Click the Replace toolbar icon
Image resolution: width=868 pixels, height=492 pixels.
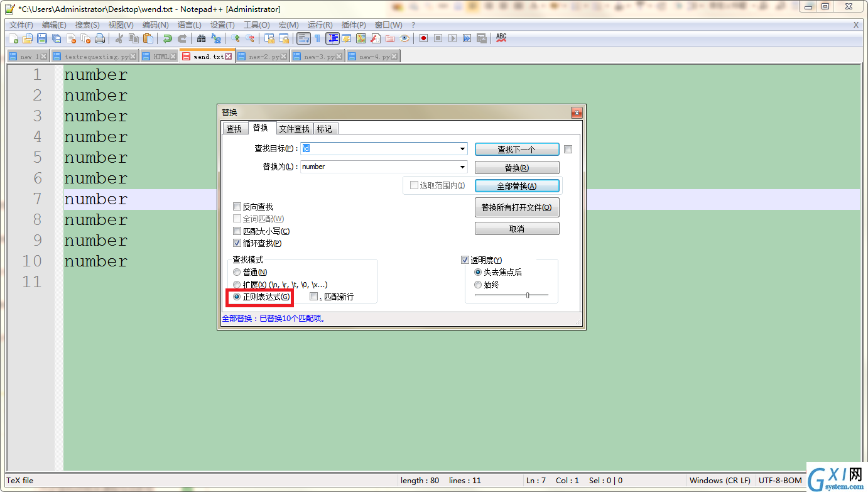pos(216,38)
